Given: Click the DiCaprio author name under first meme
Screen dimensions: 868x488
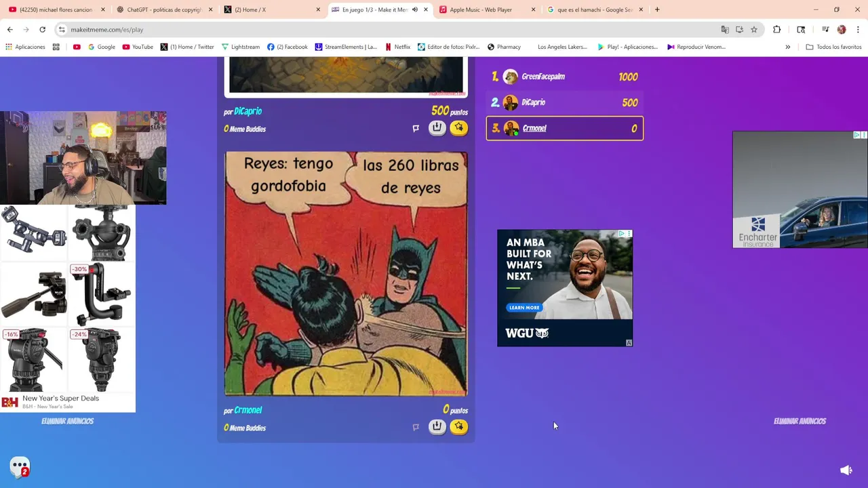Looking at the screenshot, I should pos(248,111).
